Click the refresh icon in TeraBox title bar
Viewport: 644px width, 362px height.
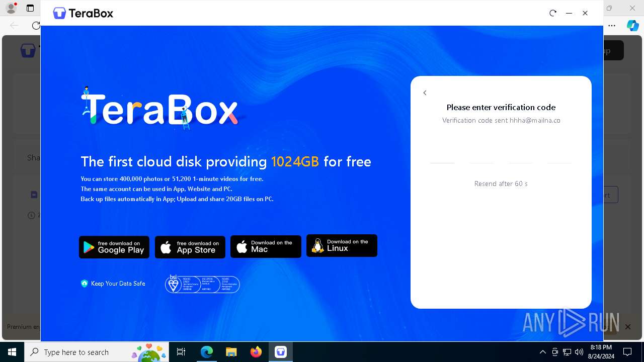point(553,13)
